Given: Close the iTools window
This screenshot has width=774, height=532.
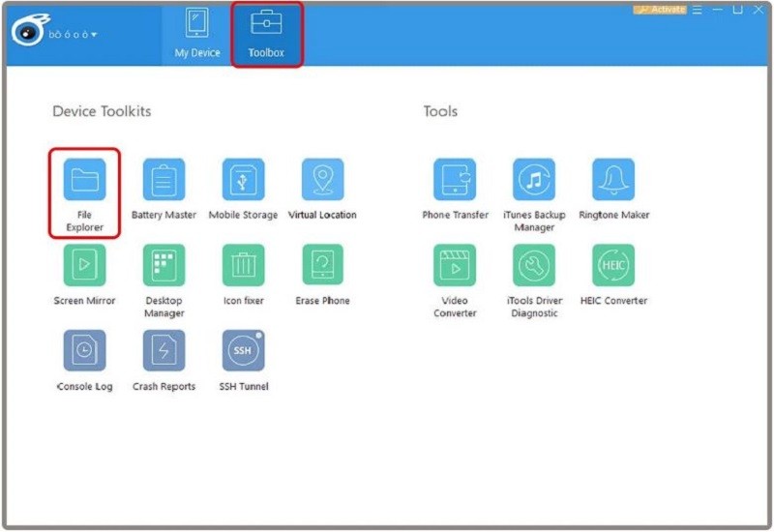Looking at the screenshot, I should 759,10.
